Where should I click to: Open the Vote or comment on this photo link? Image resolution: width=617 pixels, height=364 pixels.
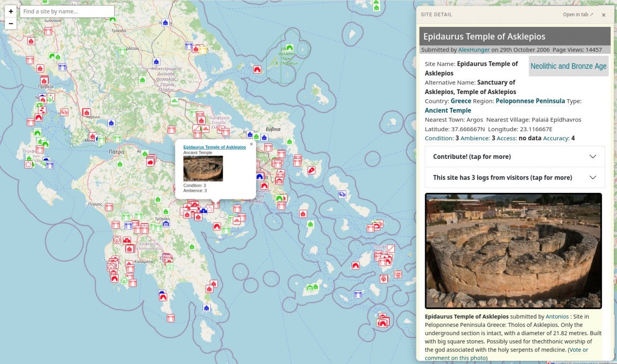pos(506,354)
